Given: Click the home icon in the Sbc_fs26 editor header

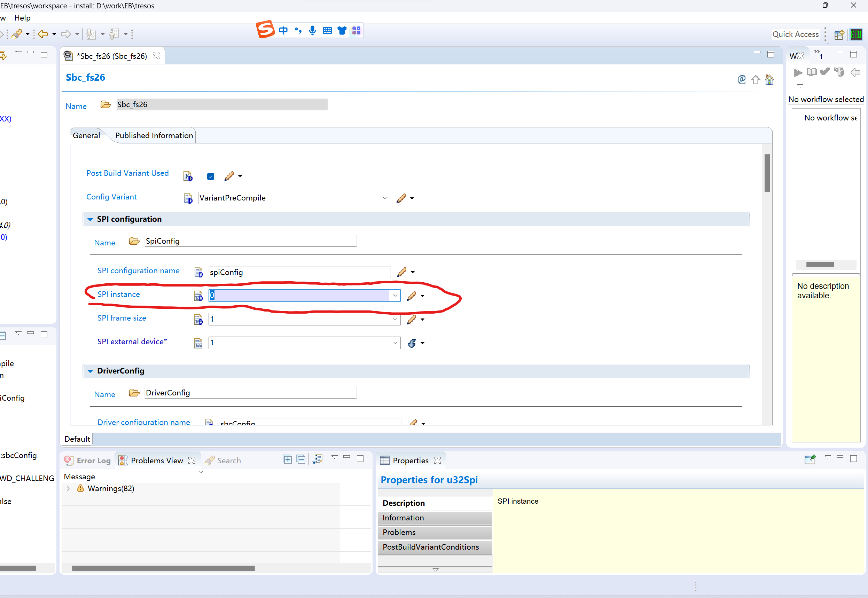Looking at the screenshot, I should pyautogui.click(x=769, y=80).
